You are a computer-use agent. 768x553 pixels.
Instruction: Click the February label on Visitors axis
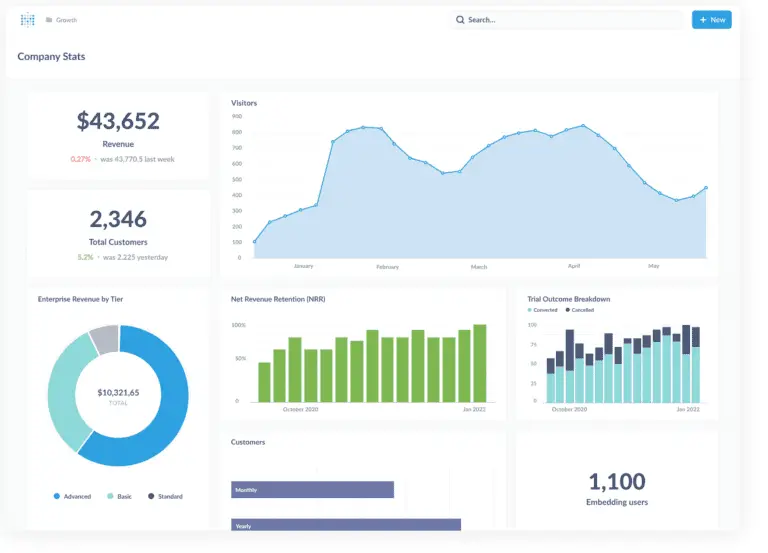(387, 267)
